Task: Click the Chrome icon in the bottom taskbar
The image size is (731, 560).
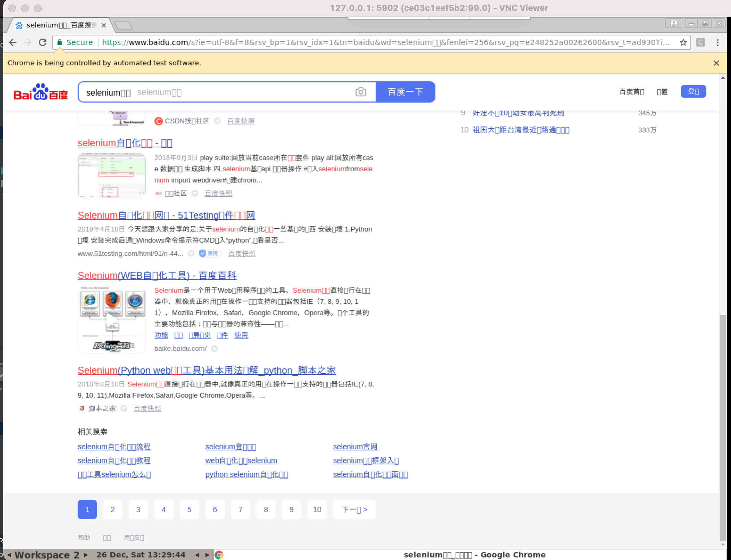Action: [219, 555]
